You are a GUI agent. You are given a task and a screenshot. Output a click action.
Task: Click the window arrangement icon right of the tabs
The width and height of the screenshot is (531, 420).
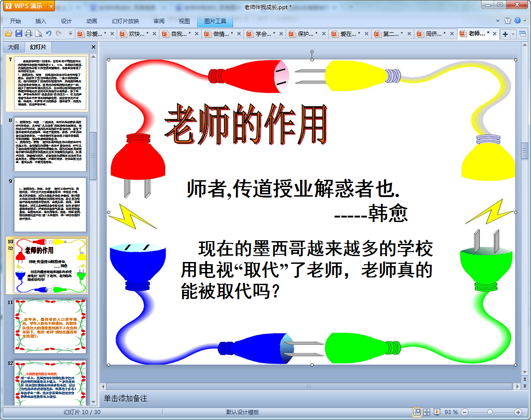522,34
